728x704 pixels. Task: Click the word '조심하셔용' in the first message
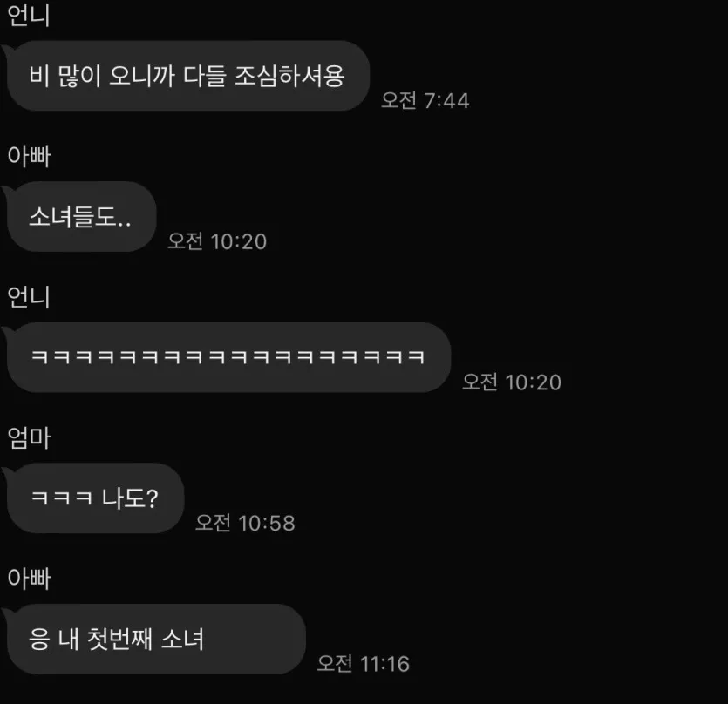point(289,76)
